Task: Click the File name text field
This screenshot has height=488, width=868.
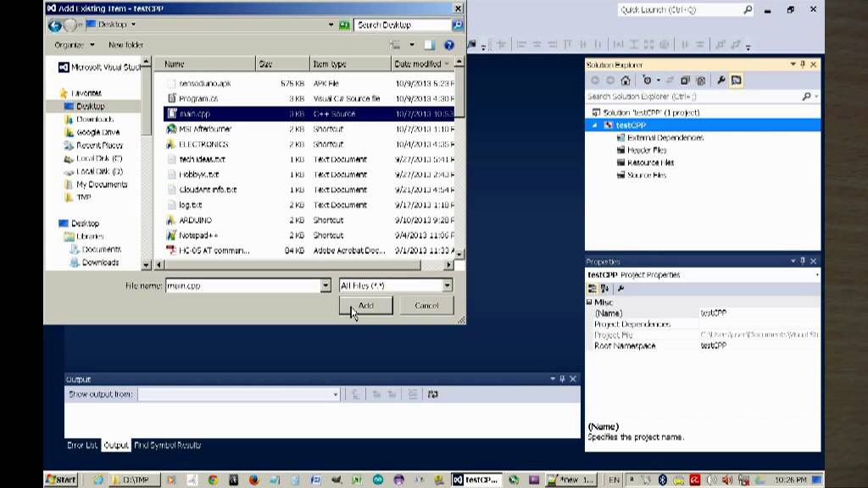Action: 243,286
